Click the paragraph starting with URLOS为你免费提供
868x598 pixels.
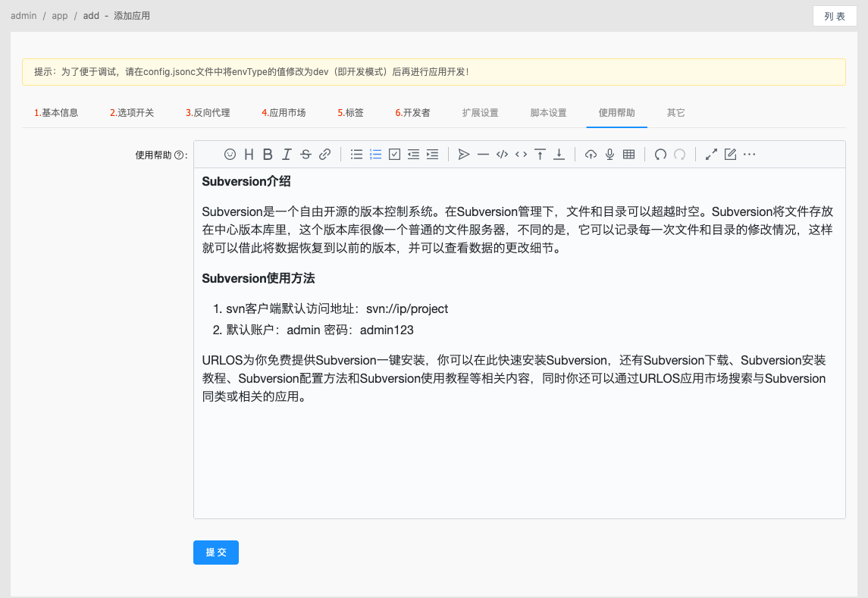[x=514, y=379]
